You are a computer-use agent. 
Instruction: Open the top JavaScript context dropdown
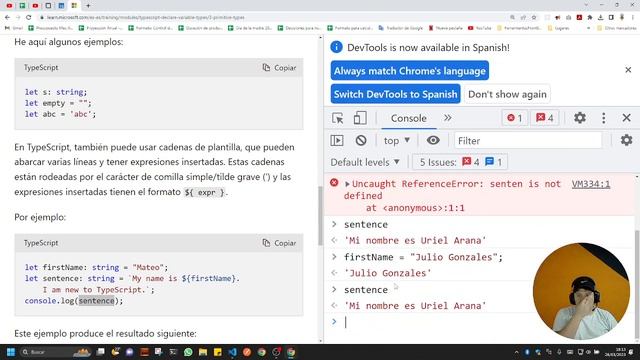[397, 140]
